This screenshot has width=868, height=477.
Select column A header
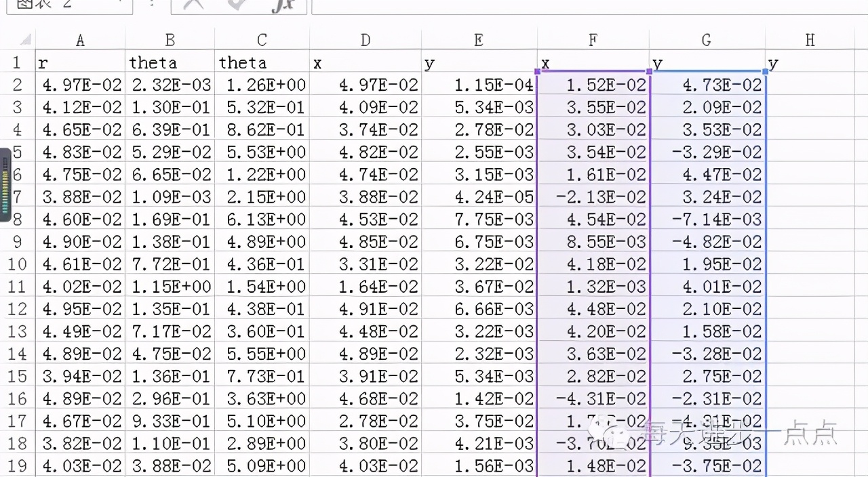(x=80, y=40)
